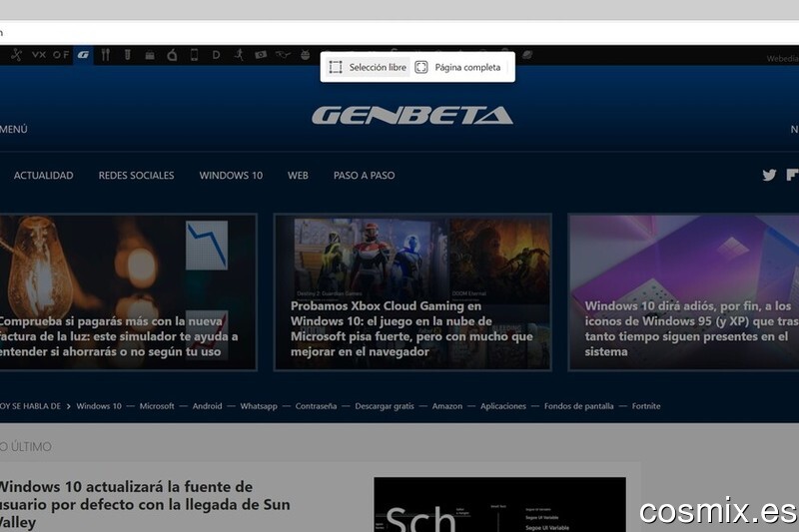The width and height of the screenshot is (799, 532).
Task: Select the highlighted Genbeta G icon
Action: point(84,55)
